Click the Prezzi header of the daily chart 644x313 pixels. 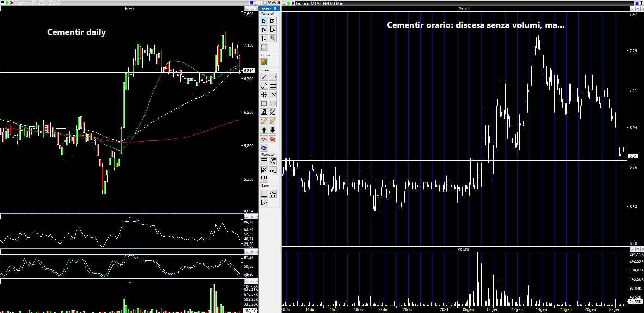(130, 8)
